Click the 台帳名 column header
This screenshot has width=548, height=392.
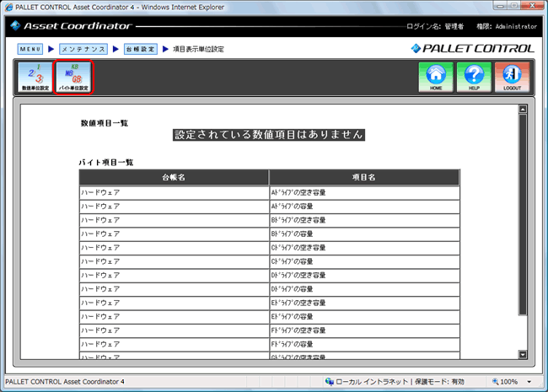tap(174, 177)
